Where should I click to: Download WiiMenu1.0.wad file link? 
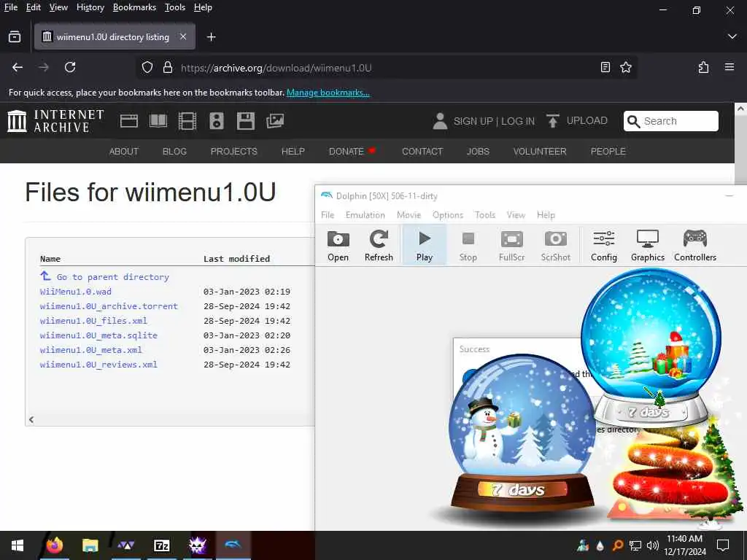[x=76, y=292]
